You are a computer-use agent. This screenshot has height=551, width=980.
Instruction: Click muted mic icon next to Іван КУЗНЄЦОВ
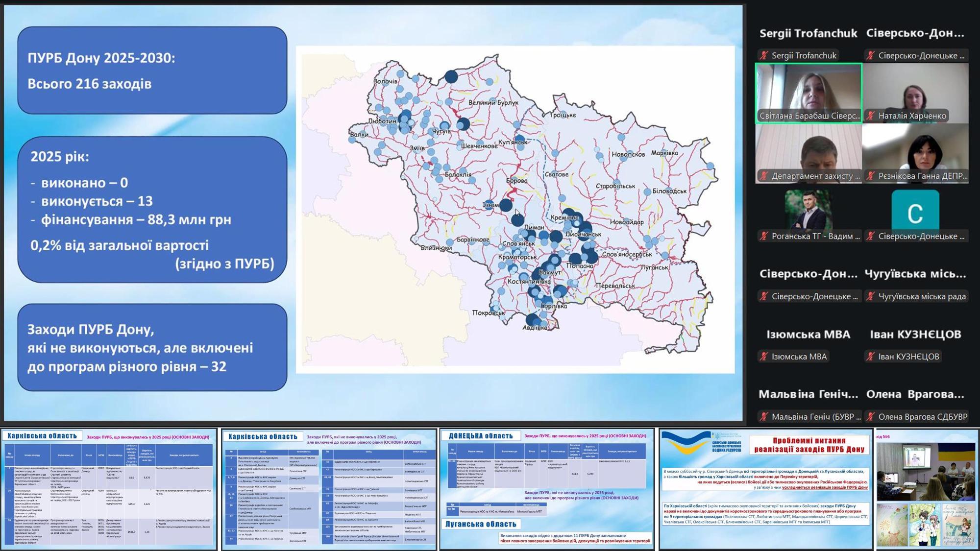tap(870, 357)
